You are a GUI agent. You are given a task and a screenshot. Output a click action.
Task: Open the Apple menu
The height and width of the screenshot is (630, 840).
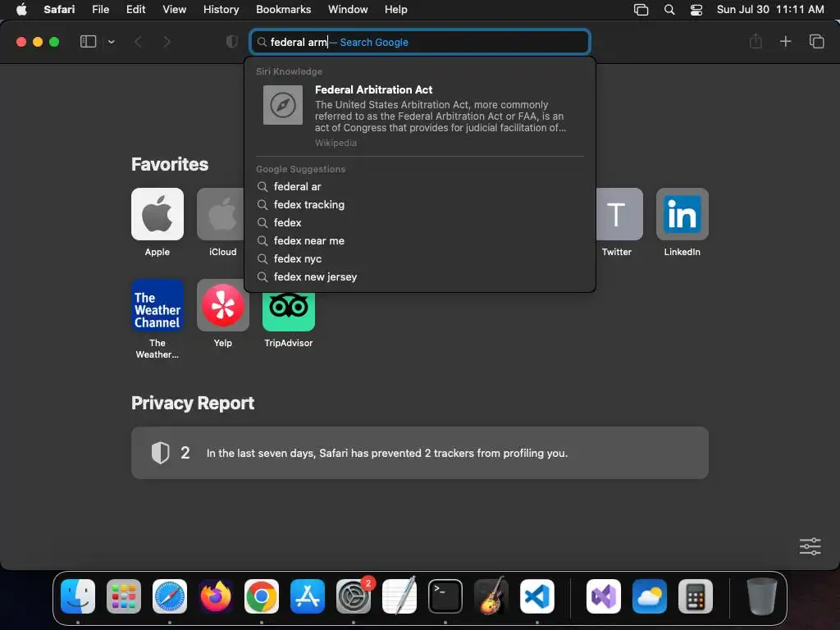(x=21, y=10)
